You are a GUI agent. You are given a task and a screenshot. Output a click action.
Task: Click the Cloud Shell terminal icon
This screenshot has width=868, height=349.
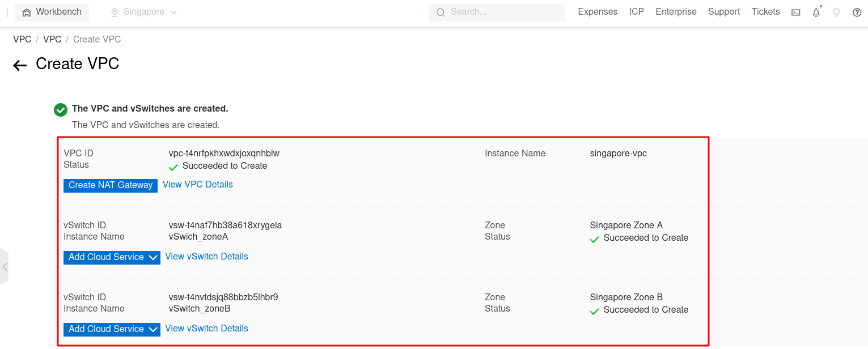[x=796, y=12]
